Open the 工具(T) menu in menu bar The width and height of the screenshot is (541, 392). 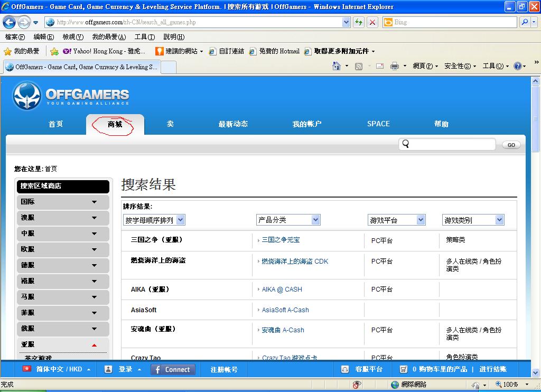(x=145, y=37)
